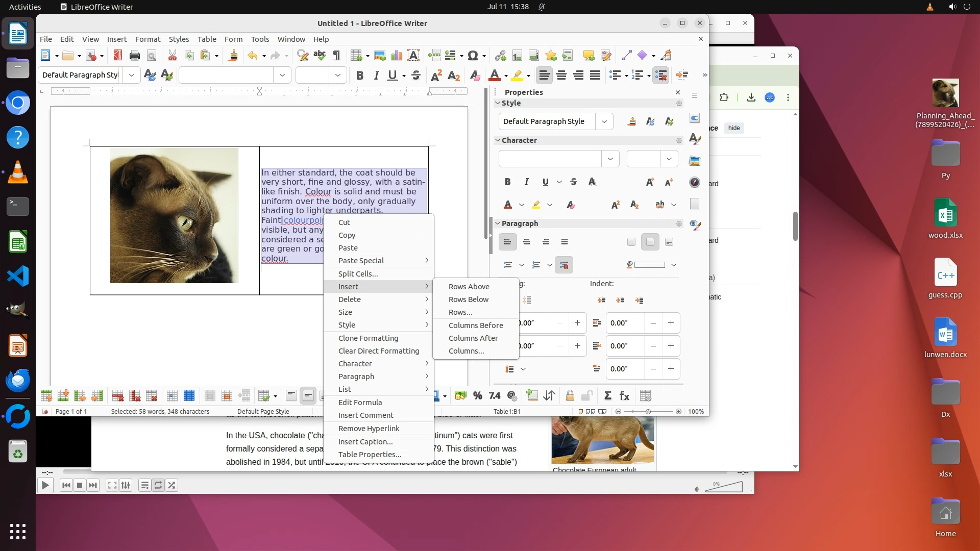This screenshot has width=980, height=551.
Task: Toggle Bold in Properties Character panel
Action: [x=507, y=182]
